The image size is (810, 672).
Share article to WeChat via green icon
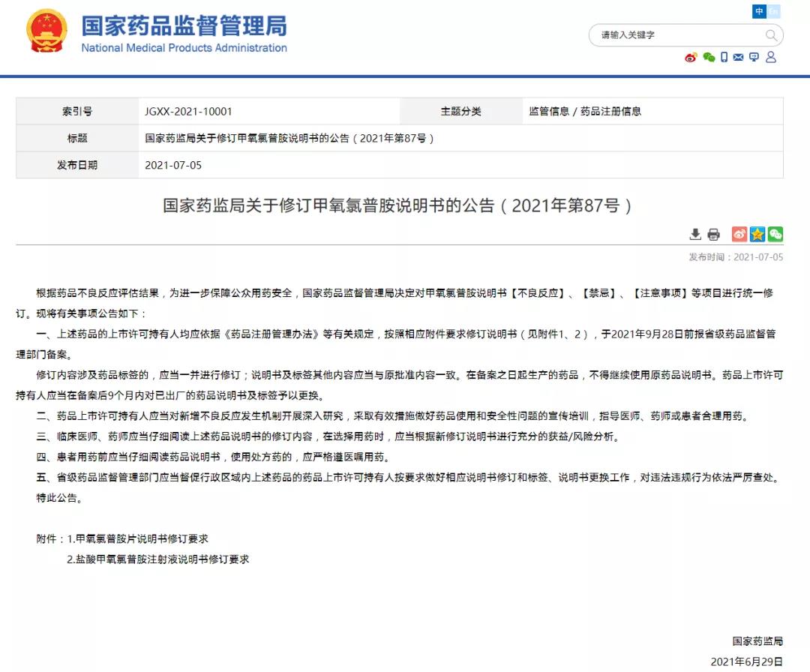(775, 235)
